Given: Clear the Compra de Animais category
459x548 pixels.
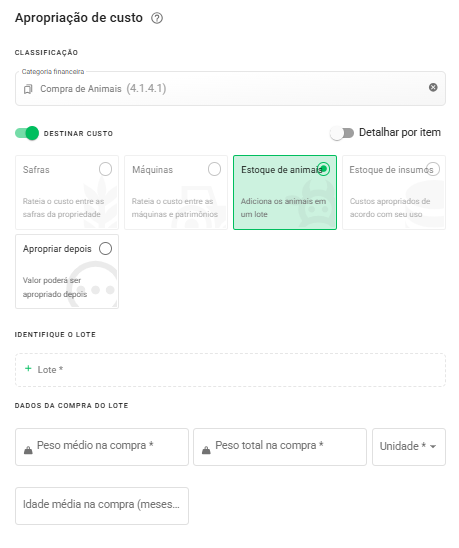Looking at the screenshot, I should coord(433,87).
